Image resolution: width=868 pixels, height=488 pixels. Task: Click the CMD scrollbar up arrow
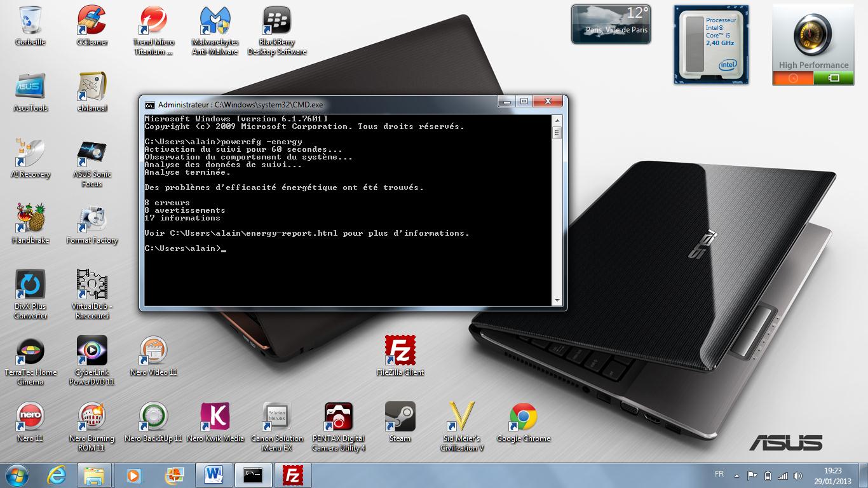(557, 119)
